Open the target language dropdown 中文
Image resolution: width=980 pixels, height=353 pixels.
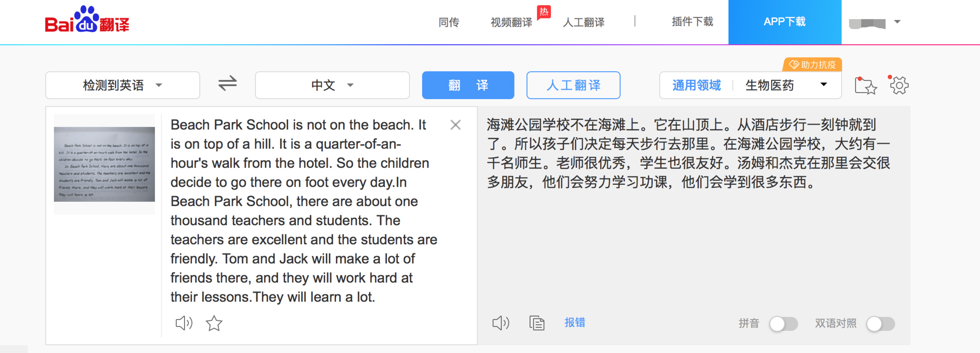click(332, 85)
